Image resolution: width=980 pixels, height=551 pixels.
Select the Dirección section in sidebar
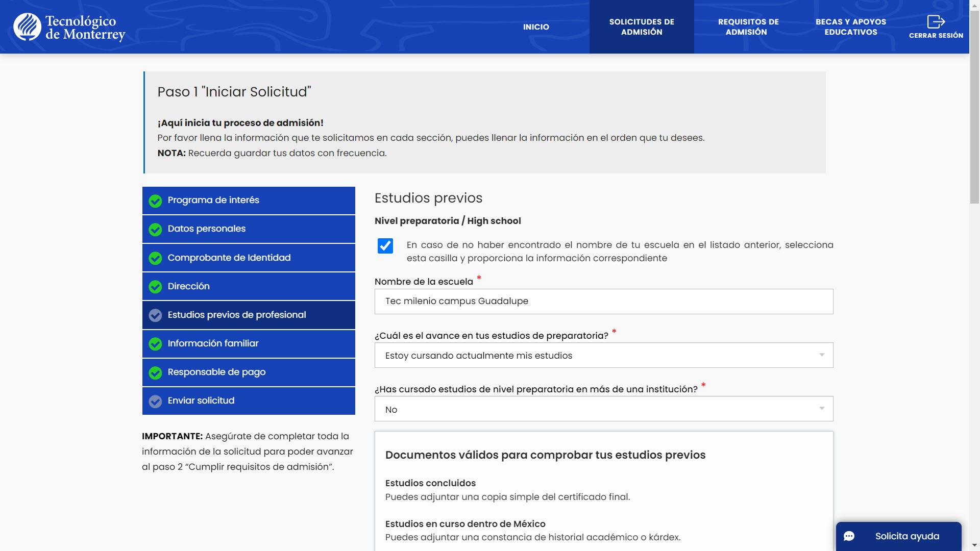point(249,286)
